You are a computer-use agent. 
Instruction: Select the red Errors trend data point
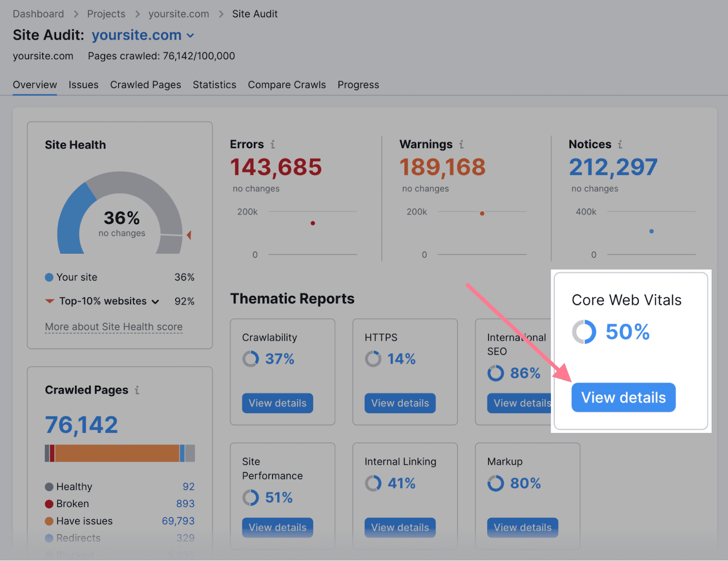coord(313,223)
